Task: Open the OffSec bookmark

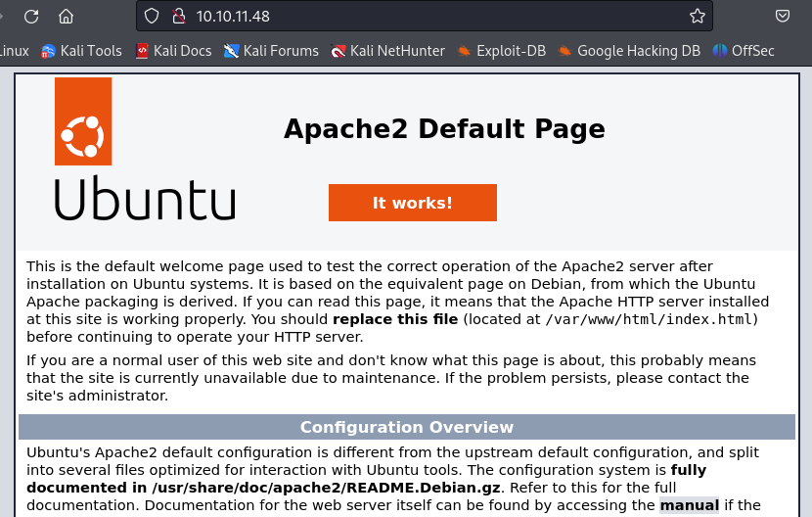Action: coord(744,51)
